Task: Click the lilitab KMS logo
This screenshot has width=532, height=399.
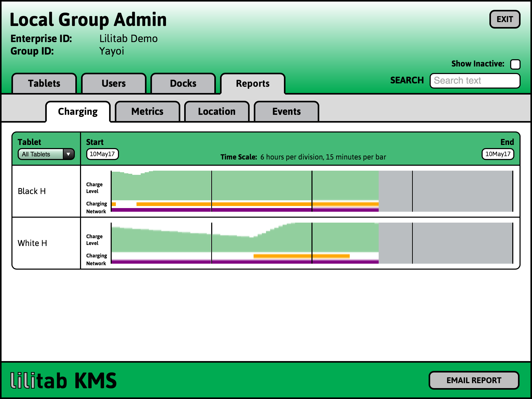Action: (64, 380)
